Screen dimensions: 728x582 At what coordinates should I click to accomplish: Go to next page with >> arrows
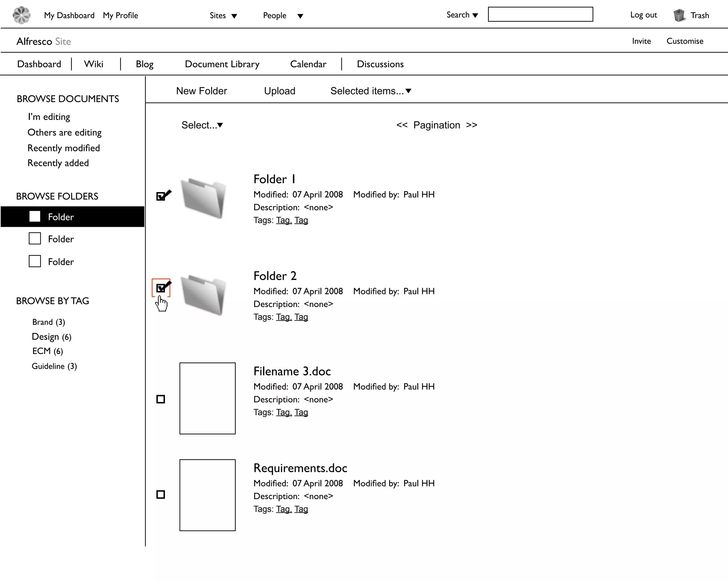pos(471,125)
